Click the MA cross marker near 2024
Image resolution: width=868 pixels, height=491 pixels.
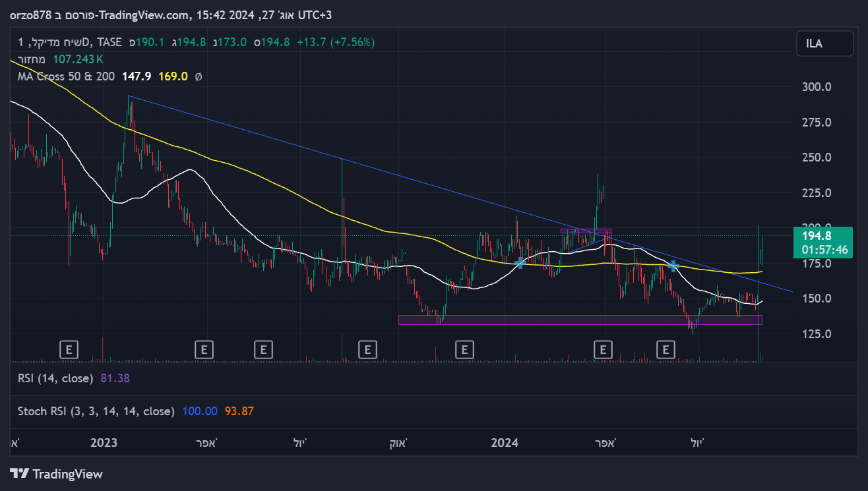click(520, 263)
